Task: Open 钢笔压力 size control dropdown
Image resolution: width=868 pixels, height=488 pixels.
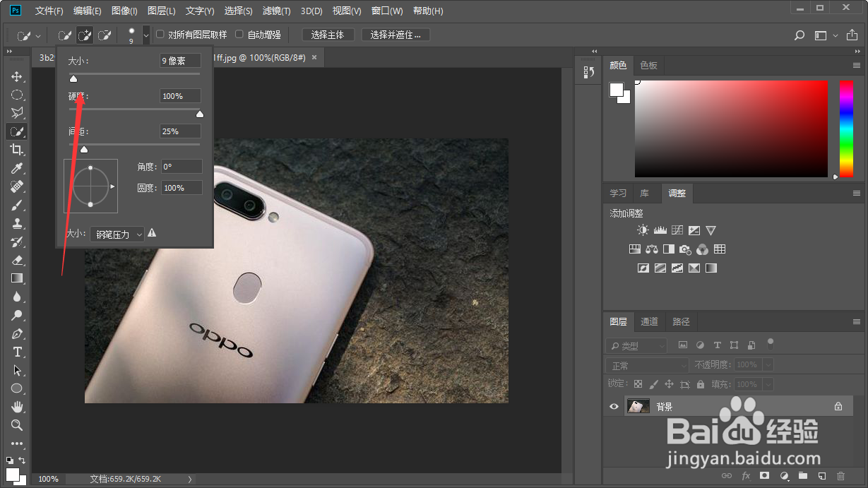Action: [x=117, y=234]
